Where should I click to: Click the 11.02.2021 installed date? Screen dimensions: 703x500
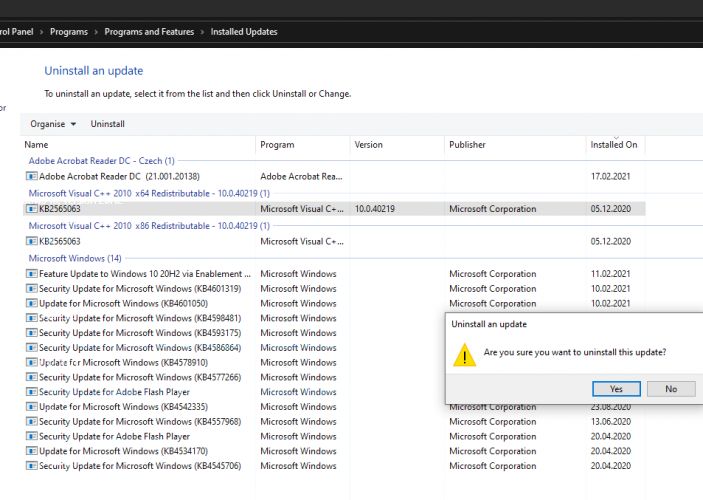click(x=610, y=274)
